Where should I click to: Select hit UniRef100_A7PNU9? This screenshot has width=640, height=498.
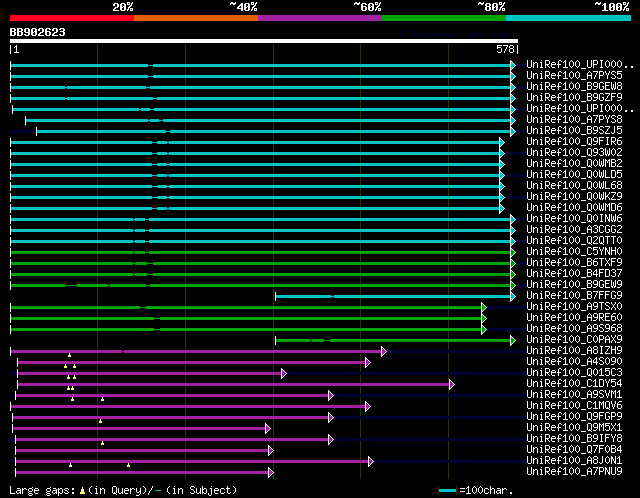pyautogui.click(x=574, y=472)
